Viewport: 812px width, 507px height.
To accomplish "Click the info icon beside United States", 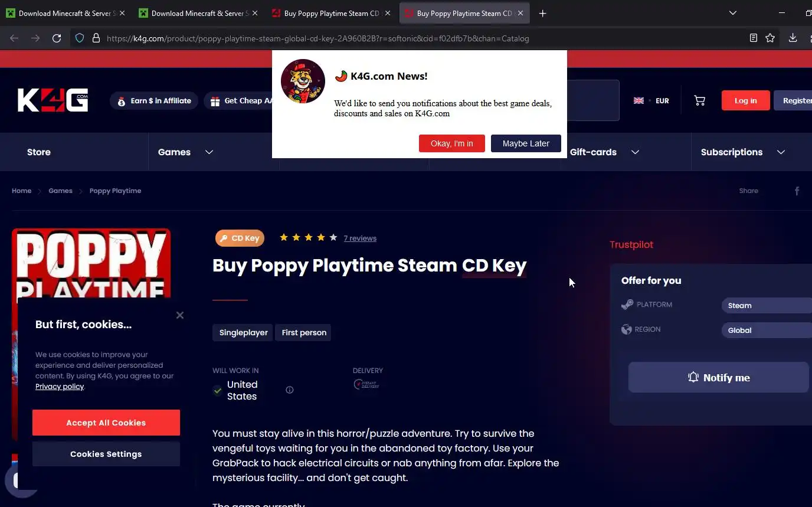I will [289, 390].
